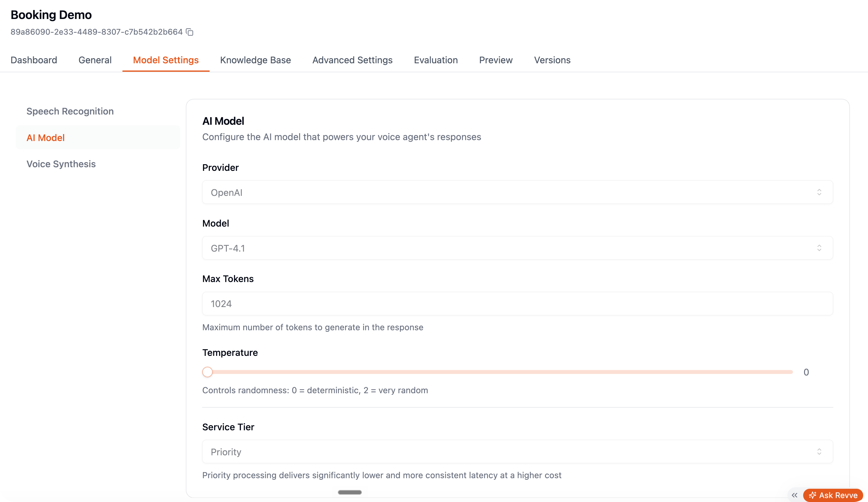Go to the Knowledge Base tab
Image resolution: width=868 pixels, height=502 pixels.
(255, 60)
